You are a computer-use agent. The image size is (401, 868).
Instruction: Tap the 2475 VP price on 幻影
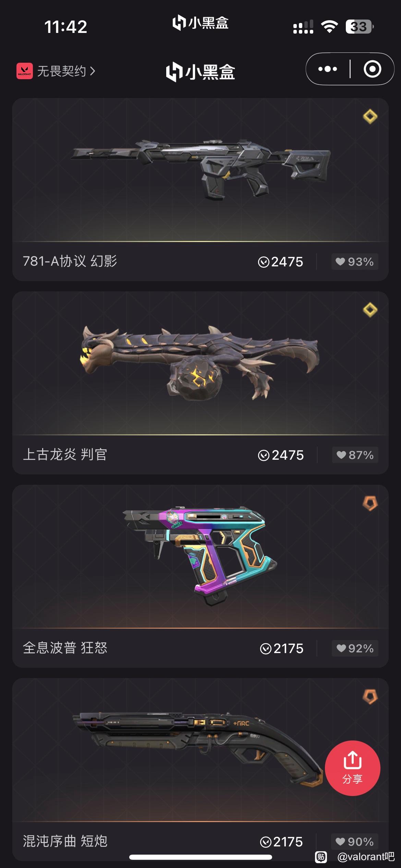[x=281, y=262]
